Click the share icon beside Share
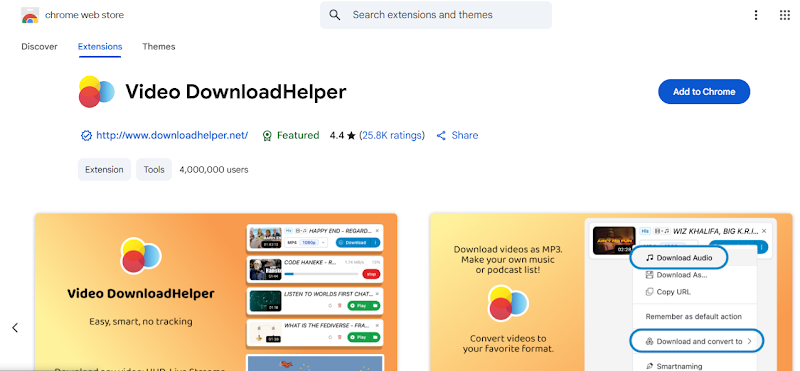Image resolution: width=800 pixels, height=371 pixels. click(441, 136)
